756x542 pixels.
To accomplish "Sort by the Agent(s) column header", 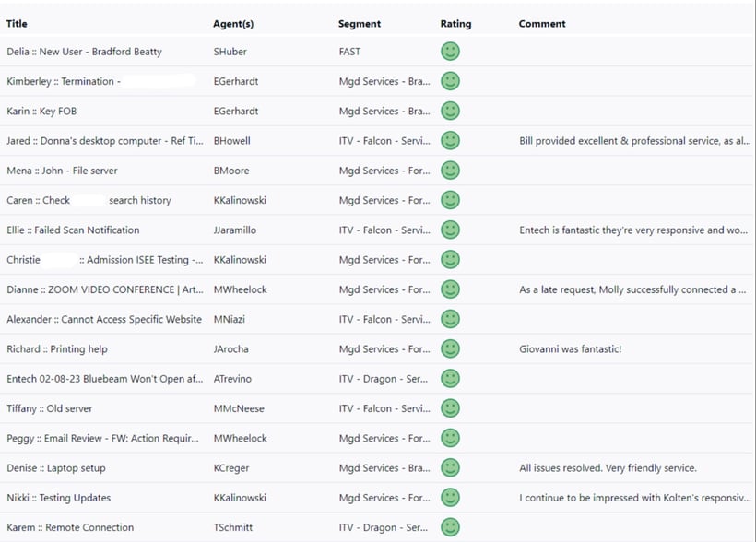I will point(233,24).
